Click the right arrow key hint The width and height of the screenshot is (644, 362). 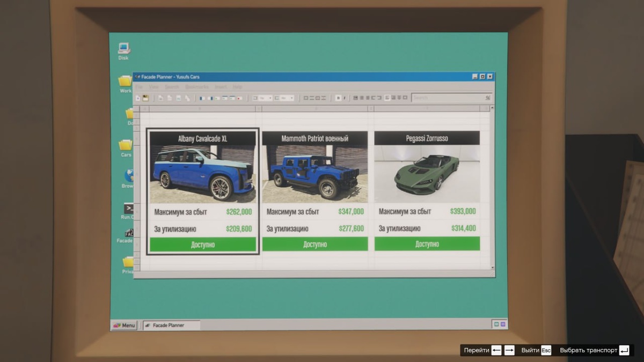click(509, 350)
